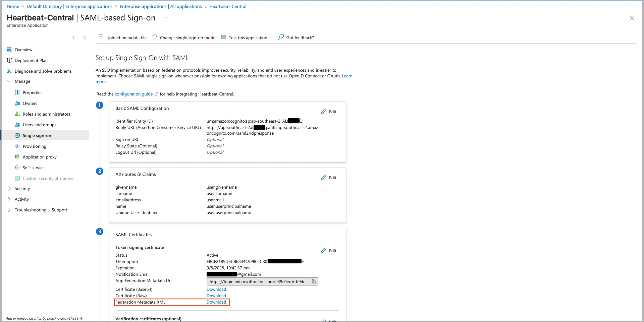The width and height of the screenshot is (644, 322).
Task: Edit Basic SAML Configuration via pencil icon
Action: 324,112
